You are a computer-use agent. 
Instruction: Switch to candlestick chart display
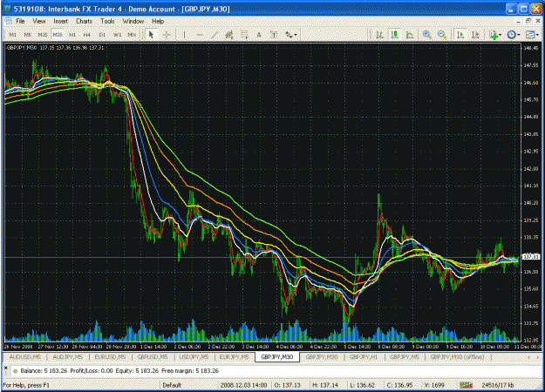[395, 35]
